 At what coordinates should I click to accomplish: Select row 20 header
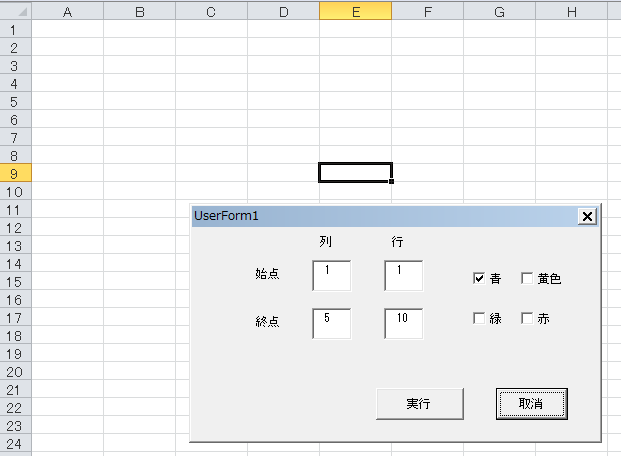pos(15,371)
